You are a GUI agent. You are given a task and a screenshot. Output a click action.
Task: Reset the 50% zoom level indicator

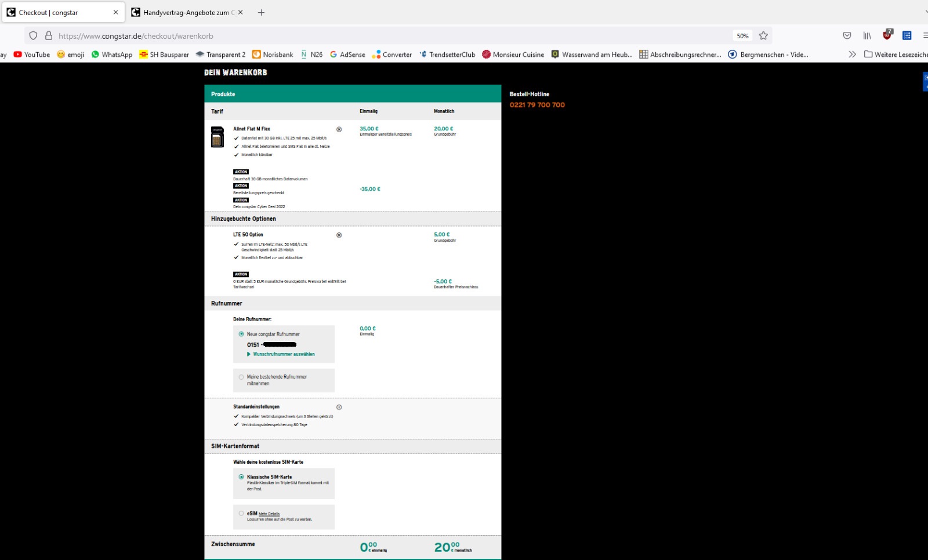click(x=742, y=36)
